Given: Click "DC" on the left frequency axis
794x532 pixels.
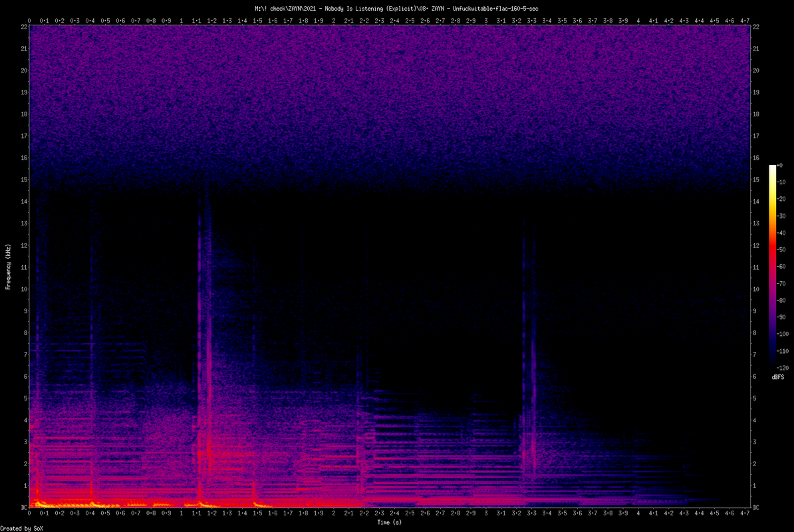Looking at the screenshot, I should [x=24, y=507].
